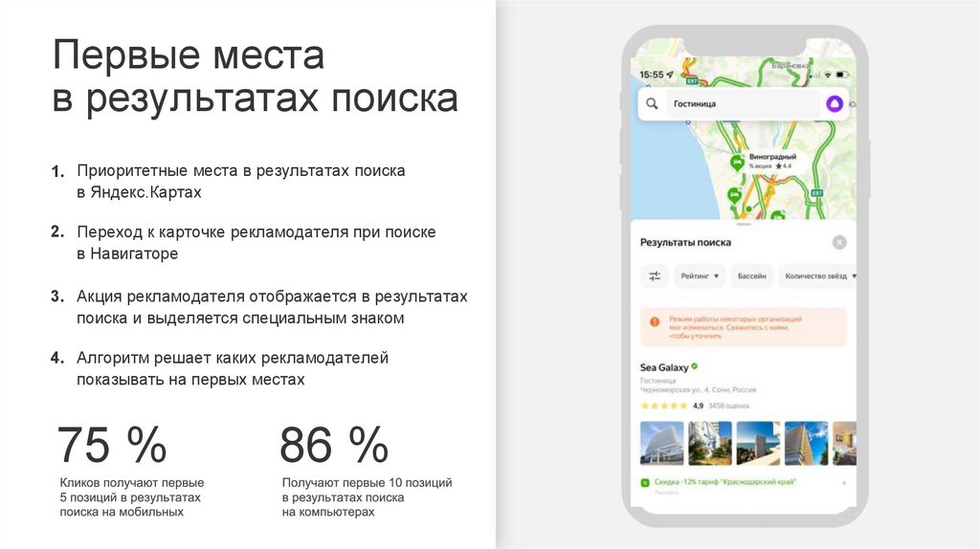Click the Барановка label on the map

pyautogui.click(x=790, y=65)
